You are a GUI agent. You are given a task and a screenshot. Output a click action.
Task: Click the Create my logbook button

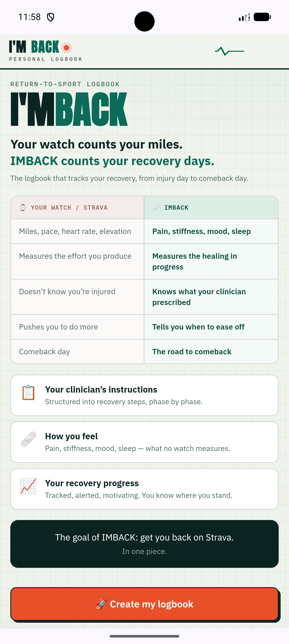pos(144,604)
